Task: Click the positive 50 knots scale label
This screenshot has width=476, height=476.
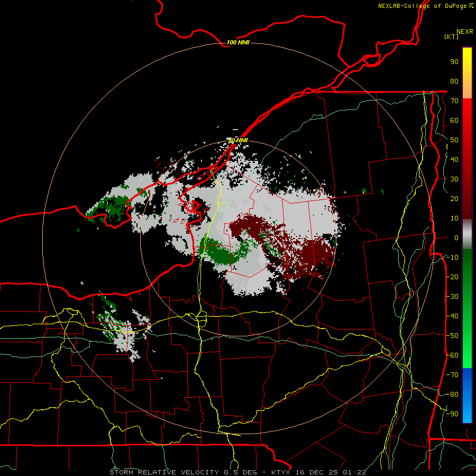Action: (x=454, y=140)
